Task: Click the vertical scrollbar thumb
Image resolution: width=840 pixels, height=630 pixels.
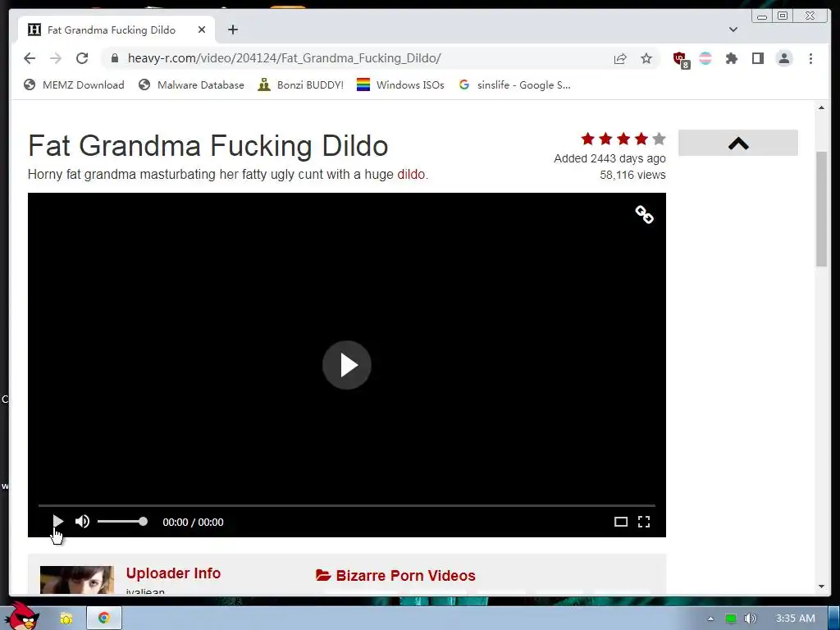Action: point(821,208)
